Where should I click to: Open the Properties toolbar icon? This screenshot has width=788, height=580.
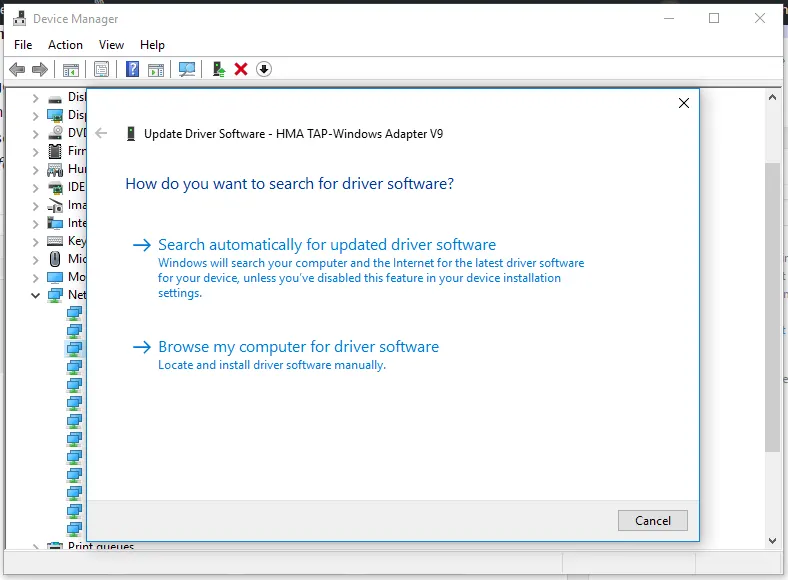102,69
